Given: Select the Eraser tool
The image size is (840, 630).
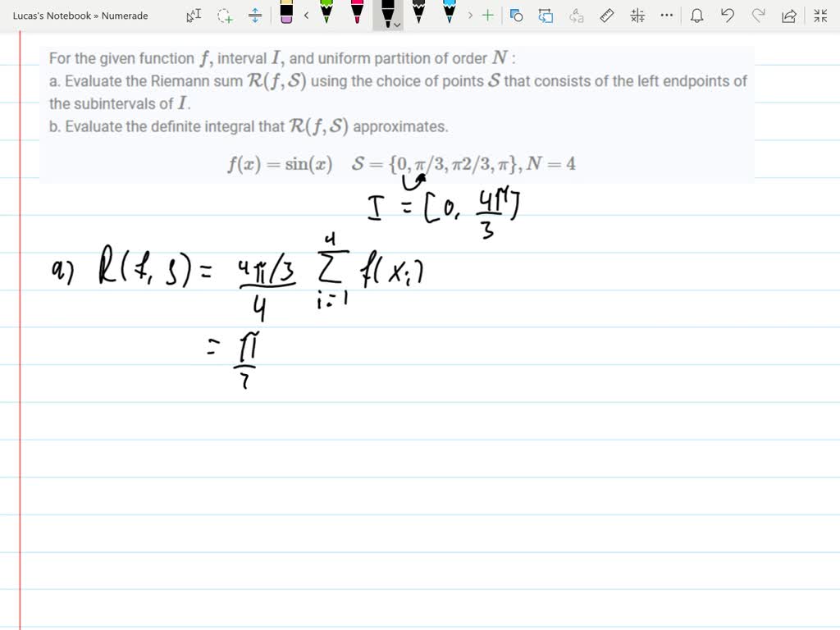Looking at the screenshot, I should tap(285, 15).
